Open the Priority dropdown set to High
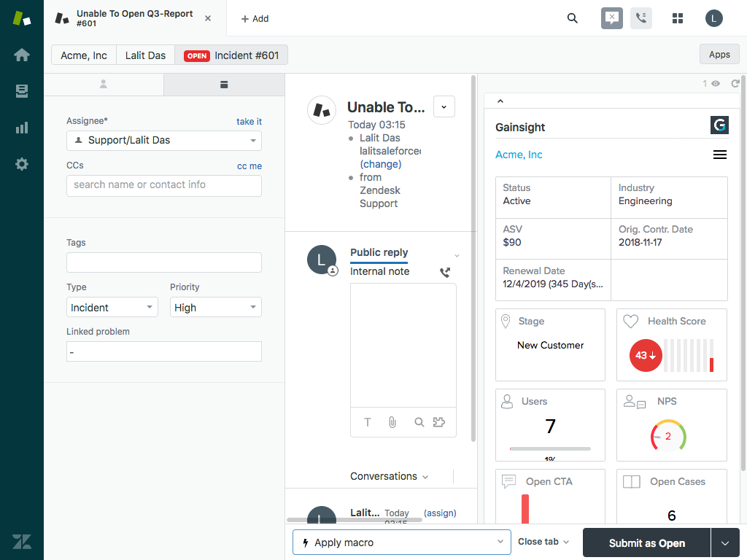Viewport: 747px width, 560px height. 215,307
